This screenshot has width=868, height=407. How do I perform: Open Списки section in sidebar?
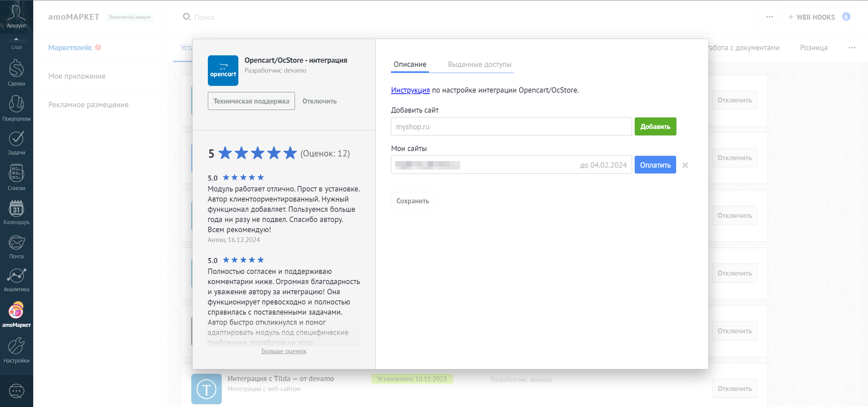pyautogui.click(x=16, y=178)
